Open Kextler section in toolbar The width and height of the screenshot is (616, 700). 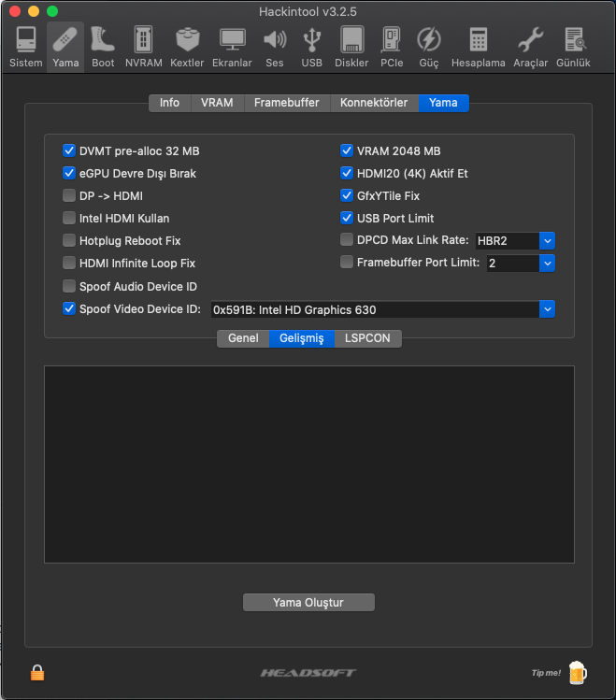pos(187,47)
